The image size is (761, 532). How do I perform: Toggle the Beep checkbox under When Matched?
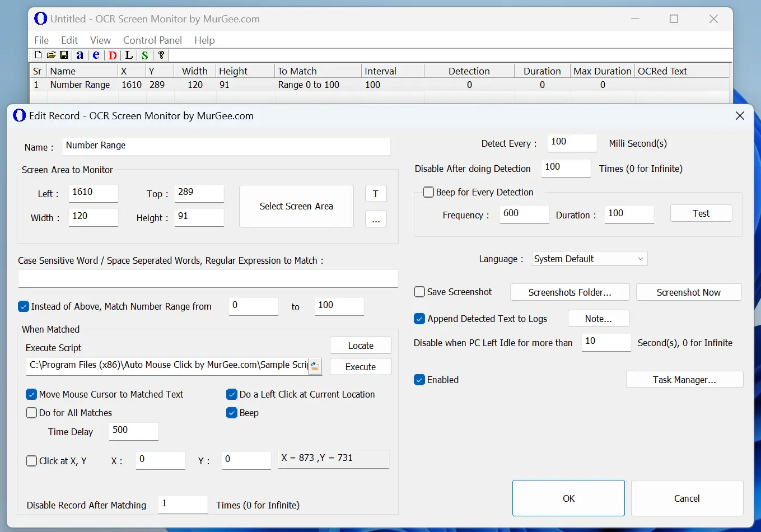pos(232,413)
